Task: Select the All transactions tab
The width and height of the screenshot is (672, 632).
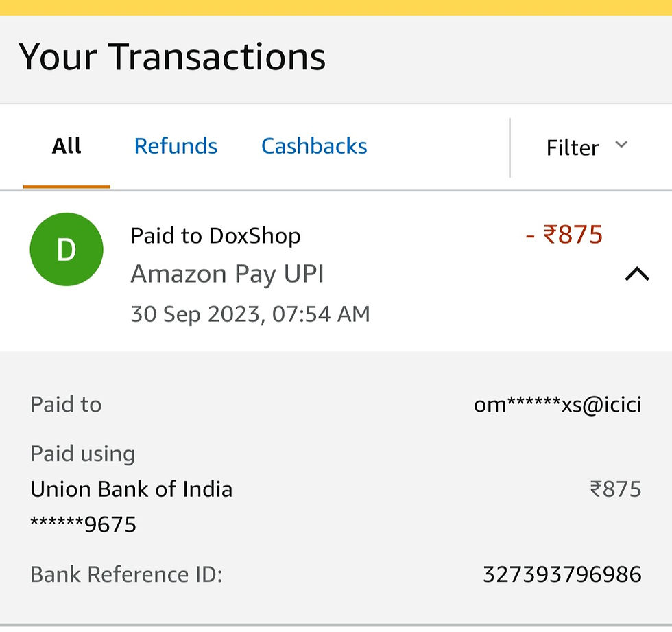Action: pos(67,146)
